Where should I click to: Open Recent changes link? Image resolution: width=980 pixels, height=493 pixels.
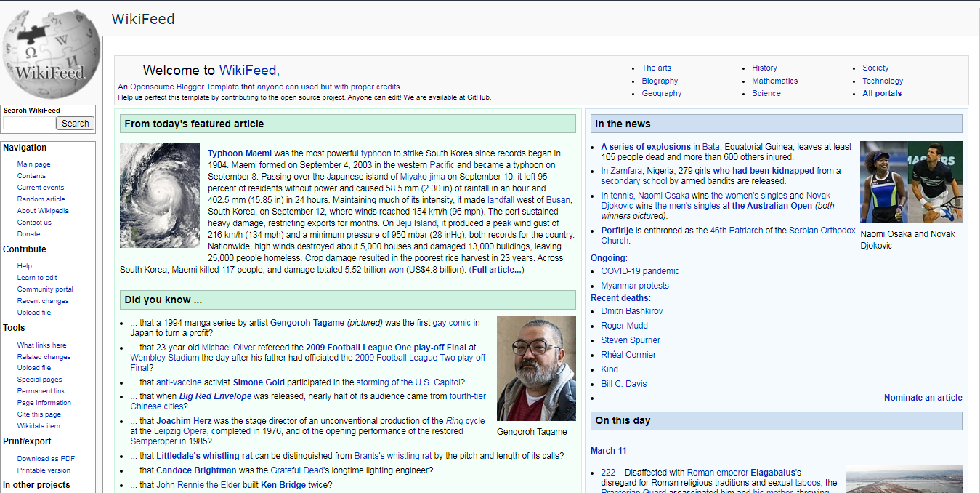43,301
